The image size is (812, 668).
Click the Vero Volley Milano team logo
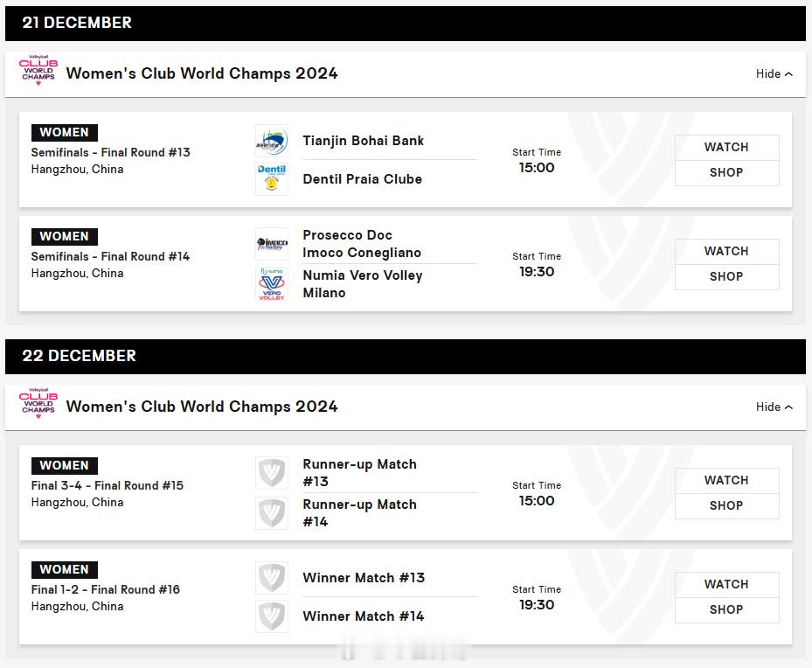click(x=271, y=284)
